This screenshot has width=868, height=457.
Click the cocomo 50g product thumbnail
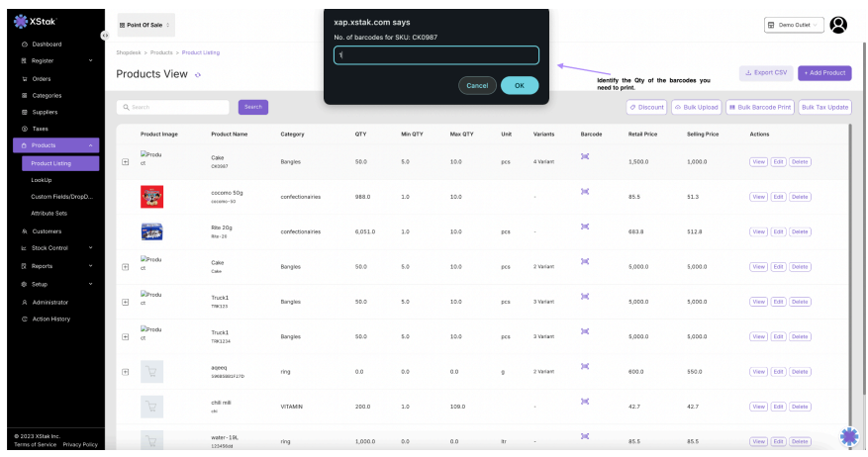point(151,197)
